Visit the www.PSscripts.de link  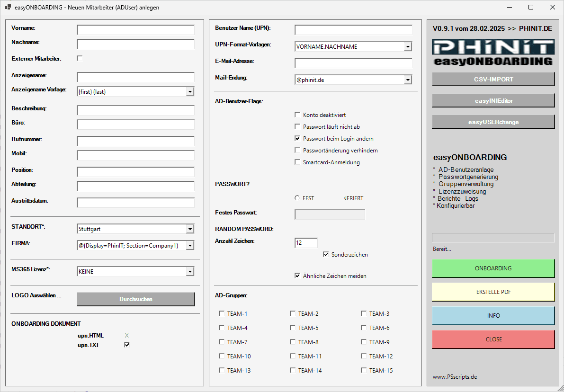(455, 376)
